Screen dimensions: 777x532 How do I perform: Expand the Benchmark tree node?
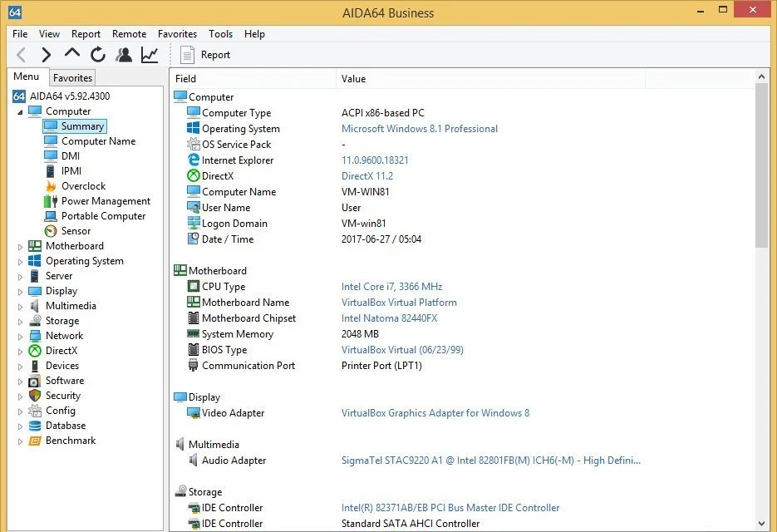[x=20, y=441]
